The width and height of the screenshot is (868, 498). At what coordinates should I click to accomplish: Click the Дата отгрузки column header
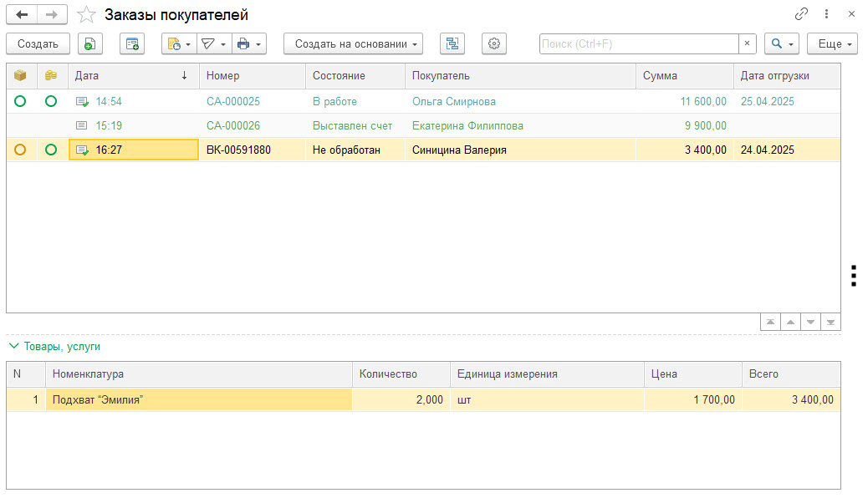click(787, 76)
